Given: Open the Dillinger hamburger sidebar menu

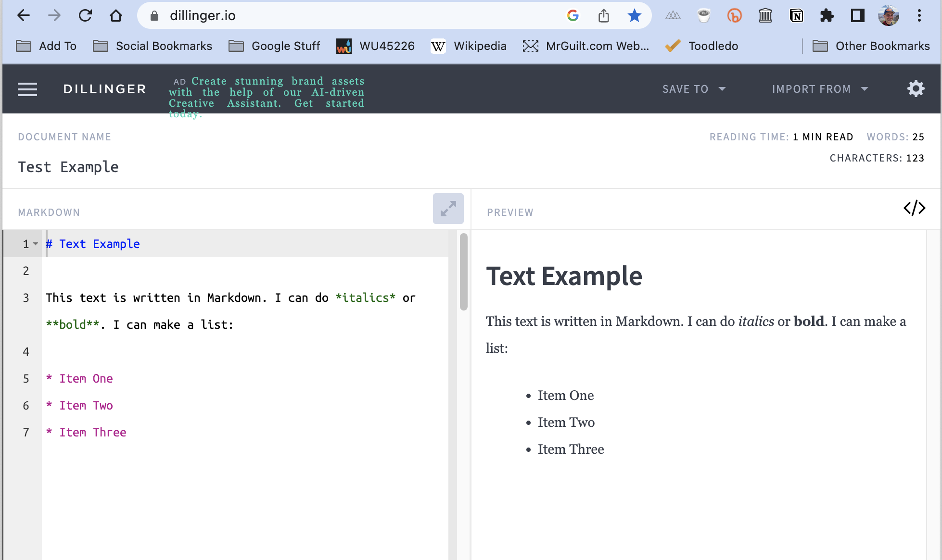Looking at the screenshot, I should (27, 89).
